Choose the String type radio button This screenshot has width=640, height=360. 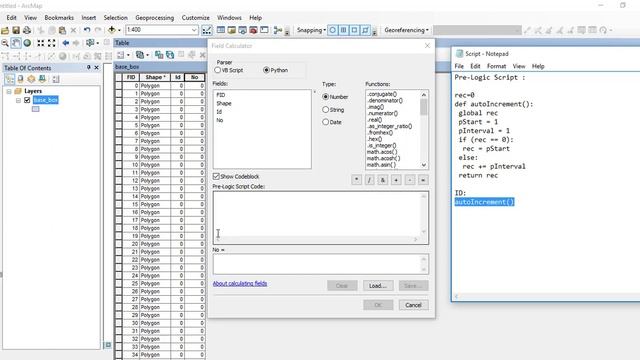pos(325,109)
